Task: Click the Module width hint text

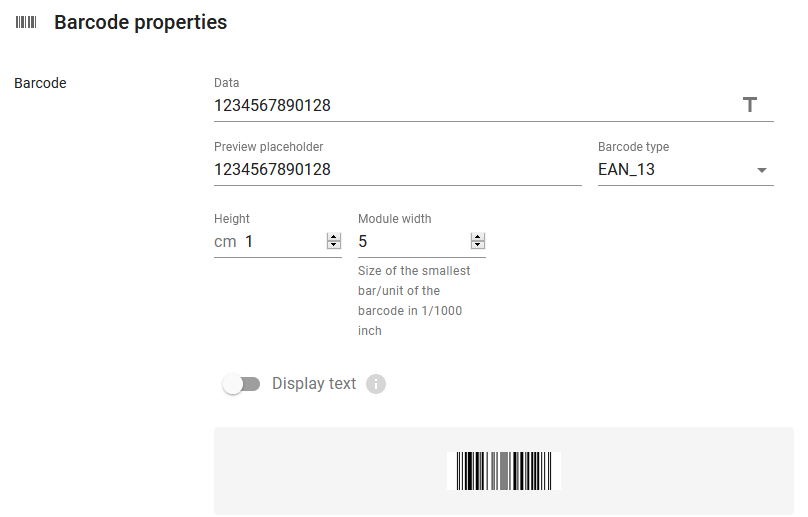Action: tap(414, 301)
